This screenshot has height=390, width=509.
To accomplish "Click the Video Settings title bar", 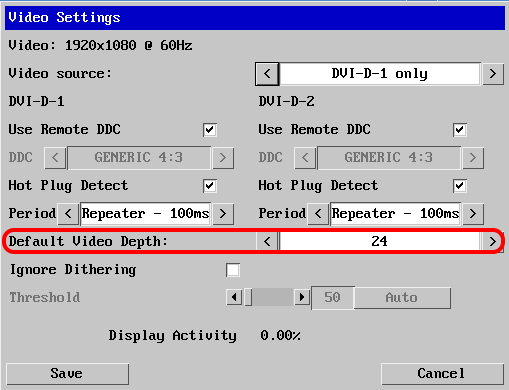I will [255, 18].
